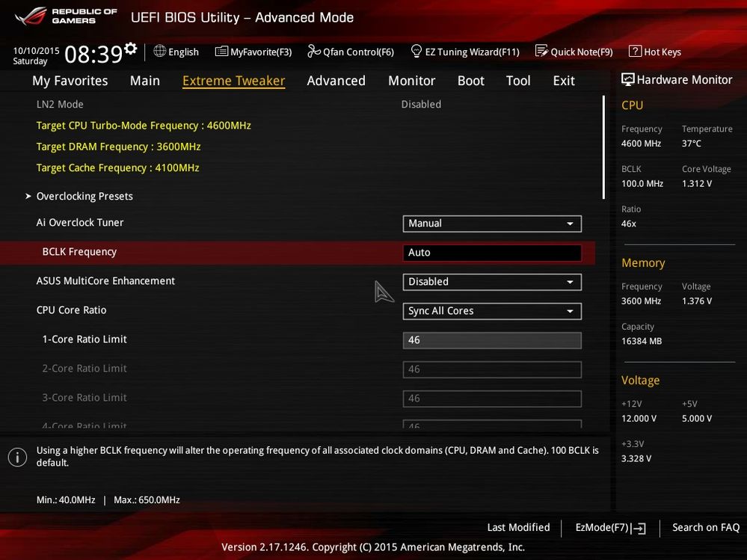Select the BCLK Frequency label
This screenshot has width=747, height=560.
[79, 252]
